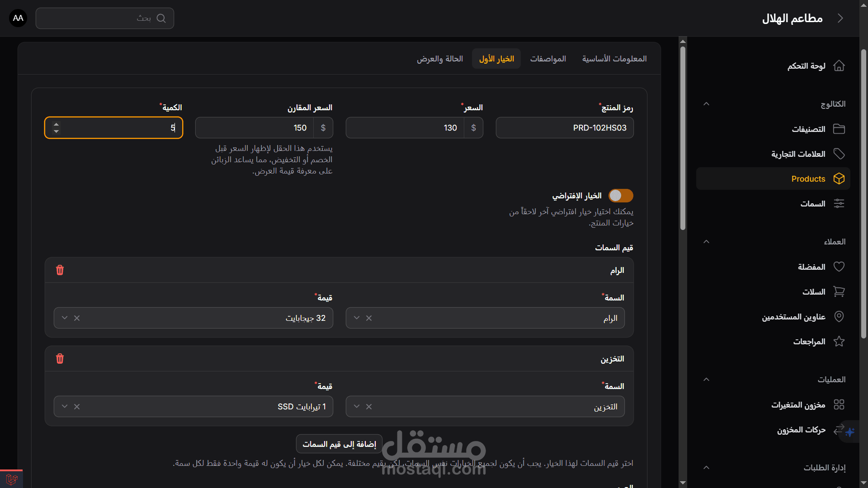The image size is (868, 488).
Task: Open المراجعات star icon in sidebar
Action: point(839,342)
